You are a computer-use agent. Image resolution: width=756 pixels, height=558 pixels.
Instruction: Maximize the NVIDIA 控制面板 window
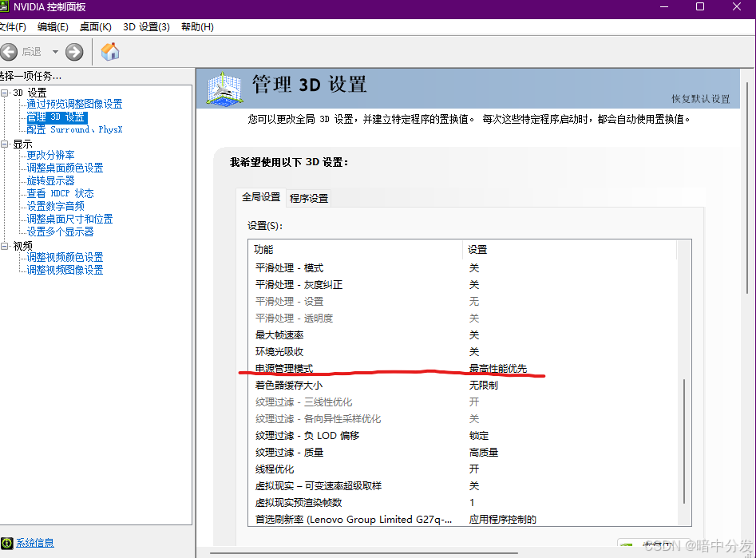point(700,6)
